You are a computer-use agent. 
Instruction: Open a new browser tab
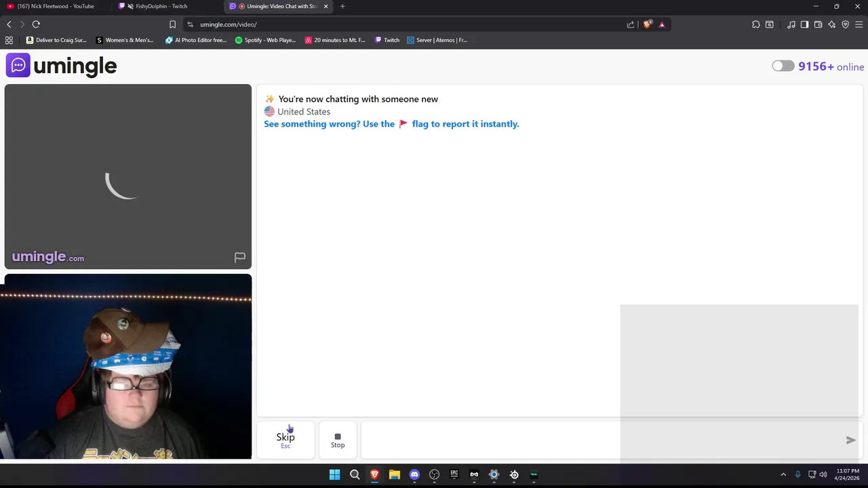(342, 6)
